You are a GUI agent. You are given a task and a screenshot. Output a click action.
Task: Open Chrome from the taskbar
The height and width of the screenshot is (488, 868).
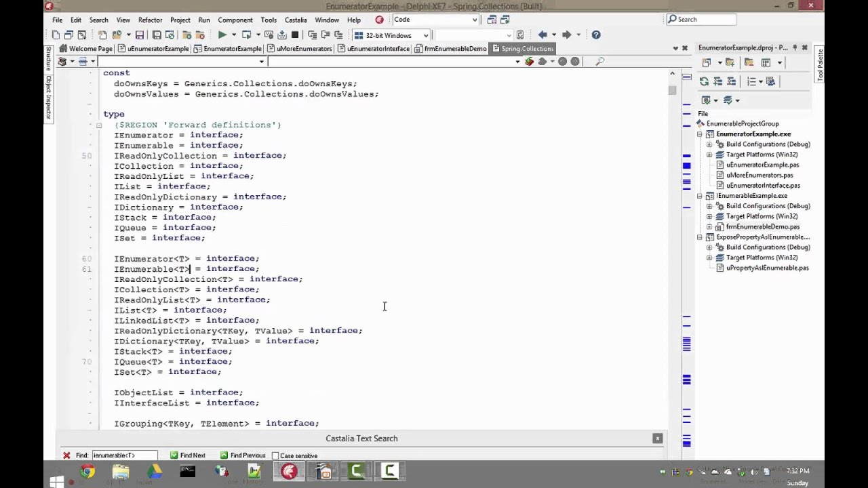click(x=87, y=471)
